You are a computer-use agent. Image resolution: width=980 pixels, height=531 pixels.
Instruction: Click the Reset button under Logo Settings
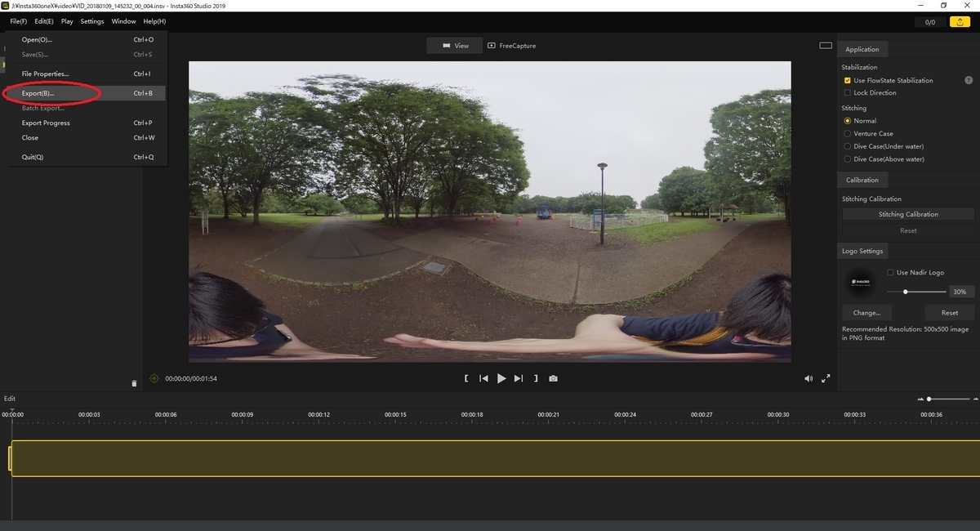coord(950,312)
